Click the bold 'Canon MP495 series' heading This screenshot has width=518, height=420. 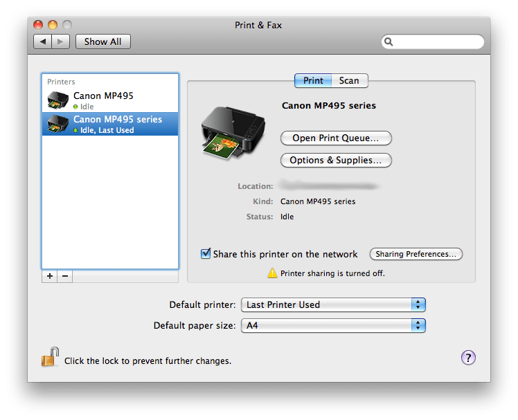coord(329,106)
